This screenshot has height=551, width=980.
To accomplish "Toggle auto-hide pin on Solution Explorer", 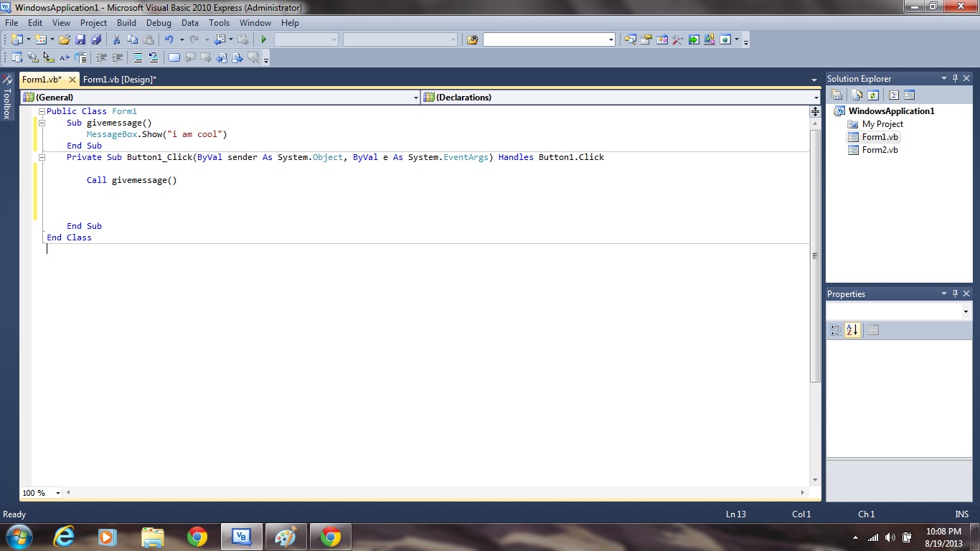I will 955,78.
